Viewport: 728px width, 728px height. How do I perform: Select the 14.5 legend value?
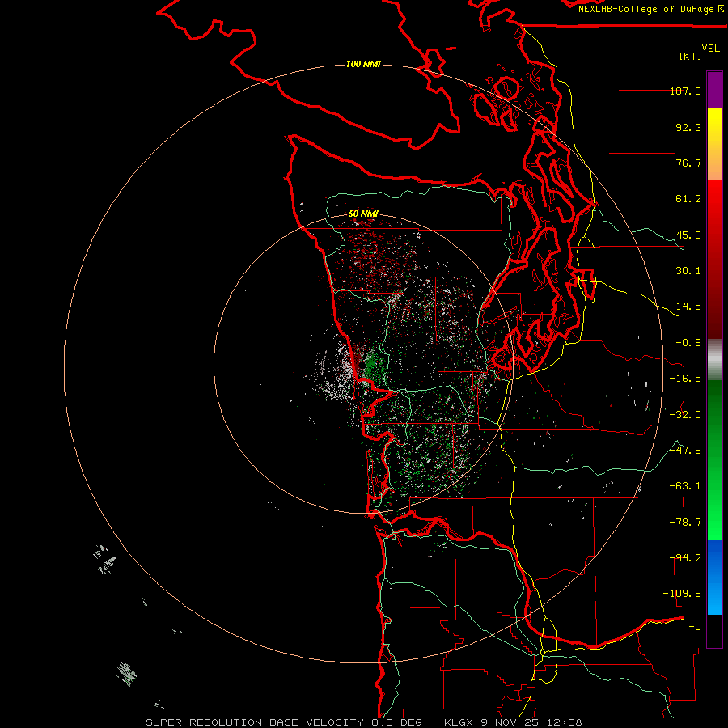coord(688,307)
